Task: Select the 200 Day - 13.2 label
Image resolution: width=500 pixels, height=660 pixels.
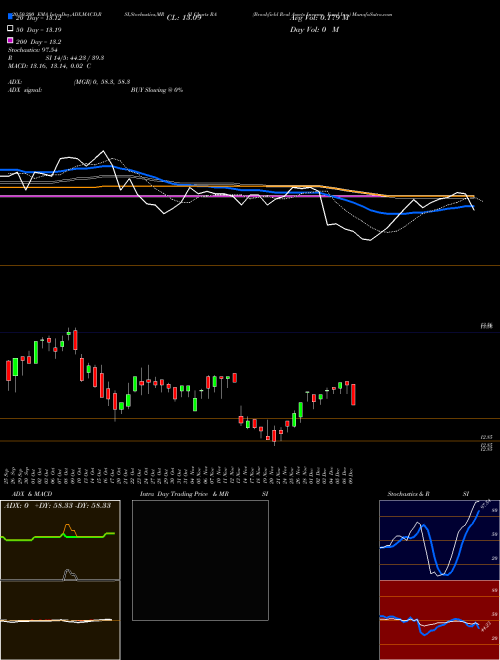Action: coord(39,42)
